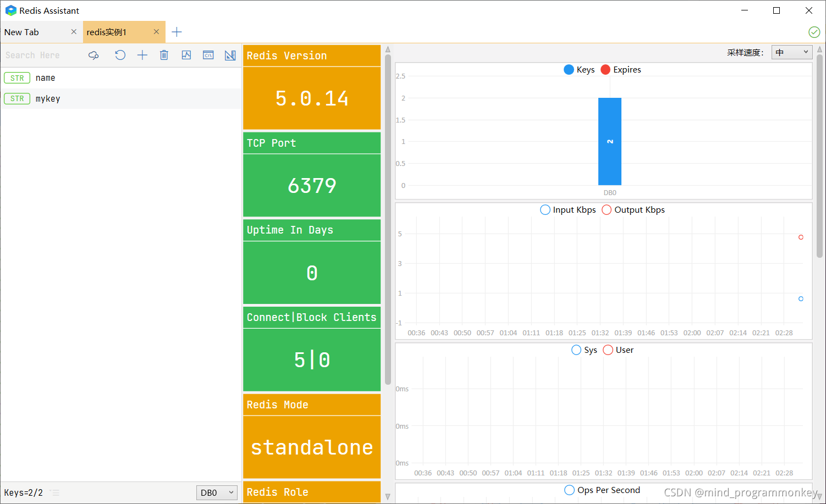Image resolution: width=826 pixels, height=504 pixels.
Task: Click the Redis Version 5.0.14 card
Action: tap(312, 87)
